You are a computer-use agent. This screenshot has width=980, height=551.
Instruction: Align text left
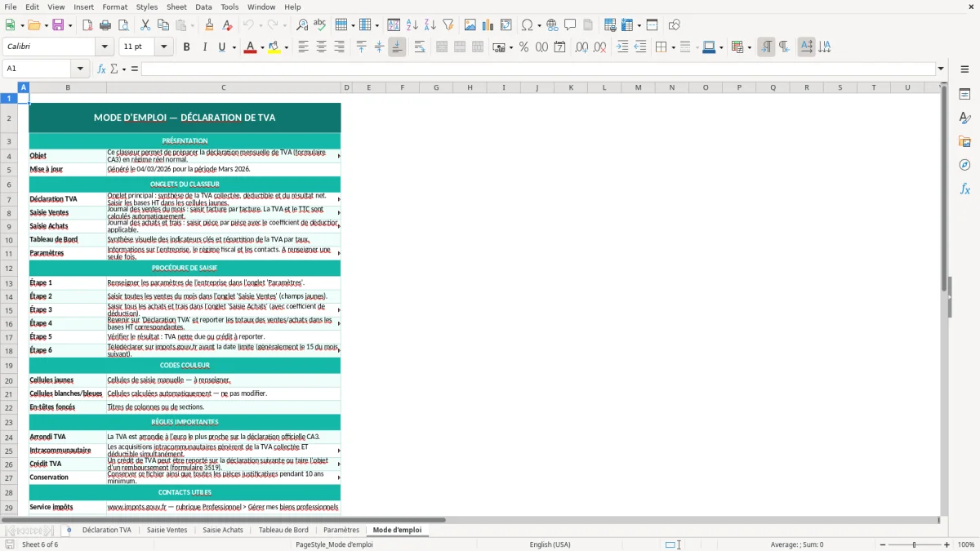pos(303,47)
